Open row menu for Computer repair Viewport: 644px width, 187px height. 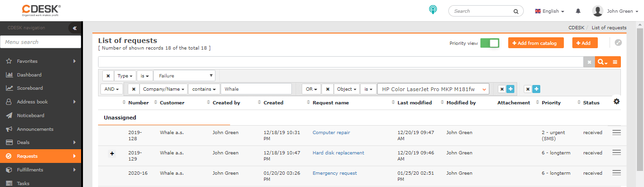[616, 132]
